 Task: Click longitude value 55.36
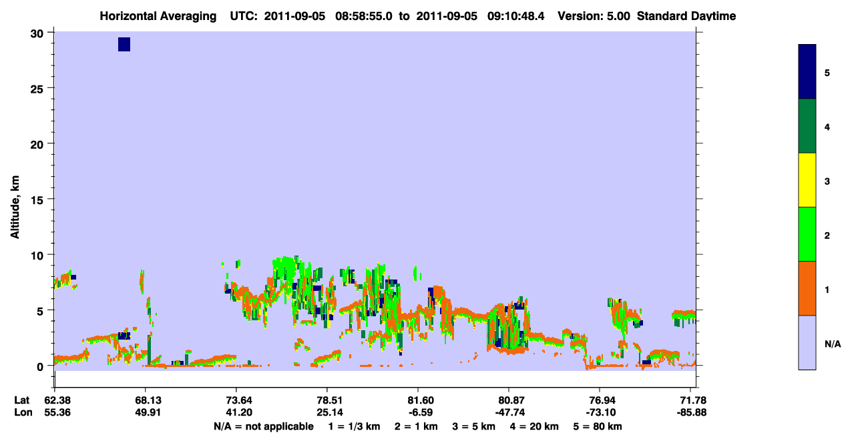pyautogui.click(x=56, y=412)
